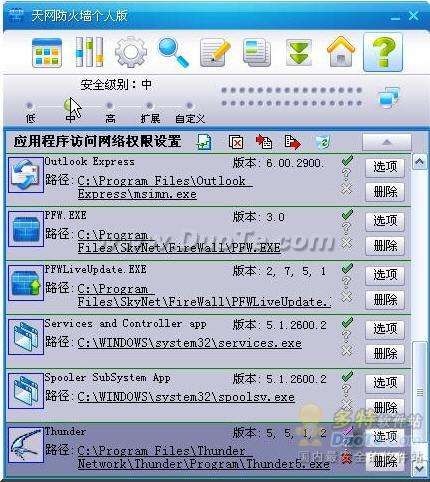Screen dimensions: 430x482
Task: Click 选项 button for PFWLiveUpdate.EXE
Action: coord(385,275)
